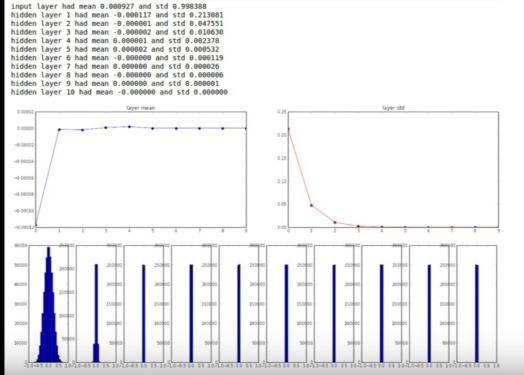
Task: Click the 'hidden layer 8 had mean' line
Action: click(117, 75)
